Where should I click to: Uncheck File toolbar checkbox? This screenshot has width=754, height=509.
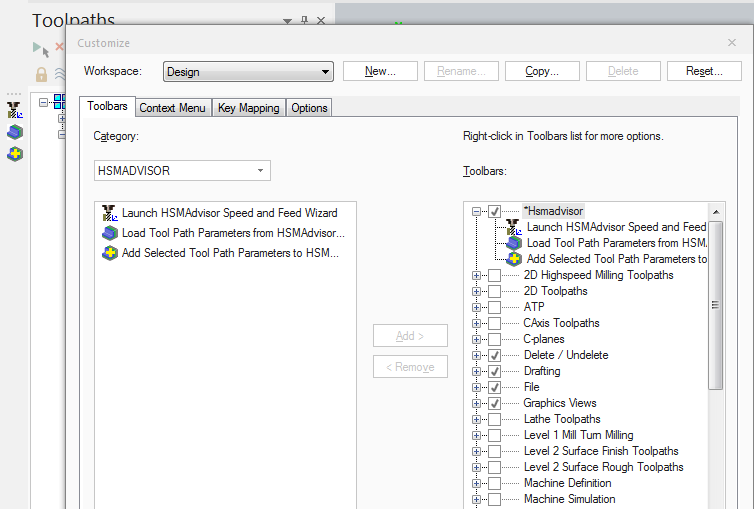pyautogui.click(x=494, y=387)
